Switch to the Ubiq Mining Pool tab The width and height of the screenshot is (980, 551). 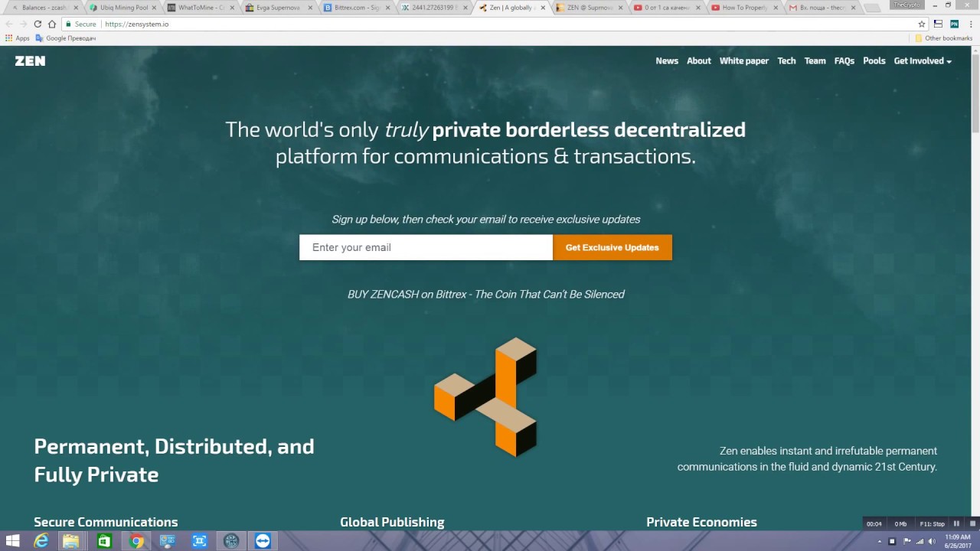click(x=122, y=8)
